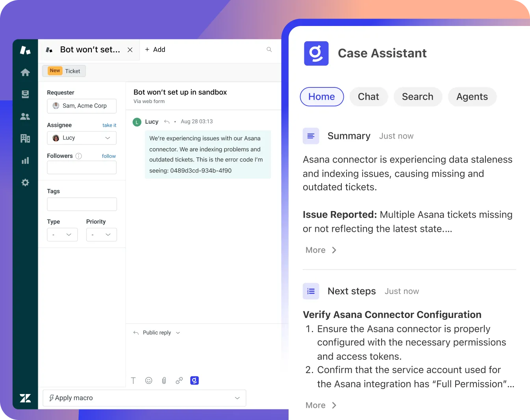Click the attachment paperclip icon
This screenshot has width=530, height=420.
(164, 381)
